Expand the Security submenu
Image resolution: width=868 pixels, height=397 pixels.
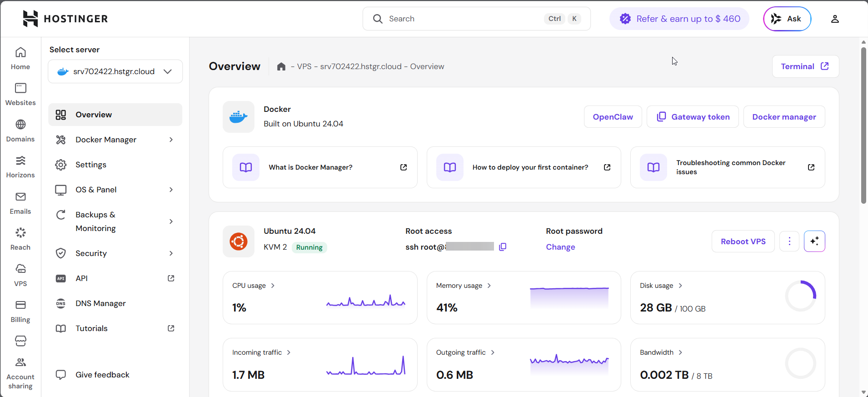(x=171, y=253)
